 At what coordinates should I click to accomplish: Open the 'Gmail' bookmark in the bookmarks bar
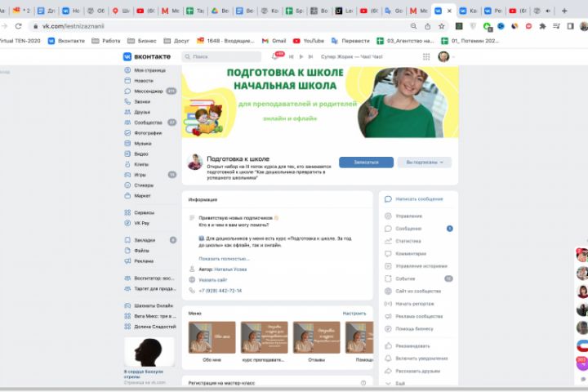[274, 41]
